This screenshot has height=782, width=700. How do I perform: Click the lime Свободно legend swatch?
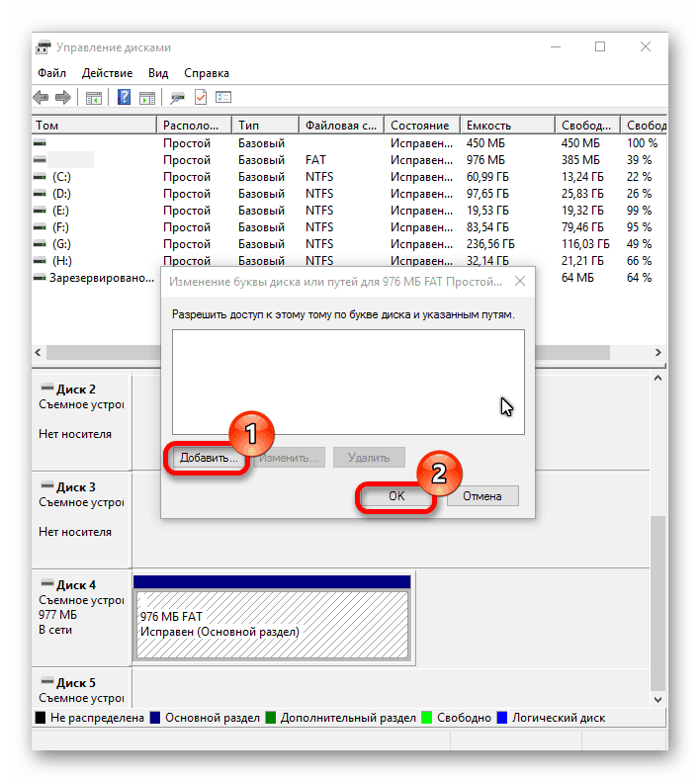click(x=426, y=718)
